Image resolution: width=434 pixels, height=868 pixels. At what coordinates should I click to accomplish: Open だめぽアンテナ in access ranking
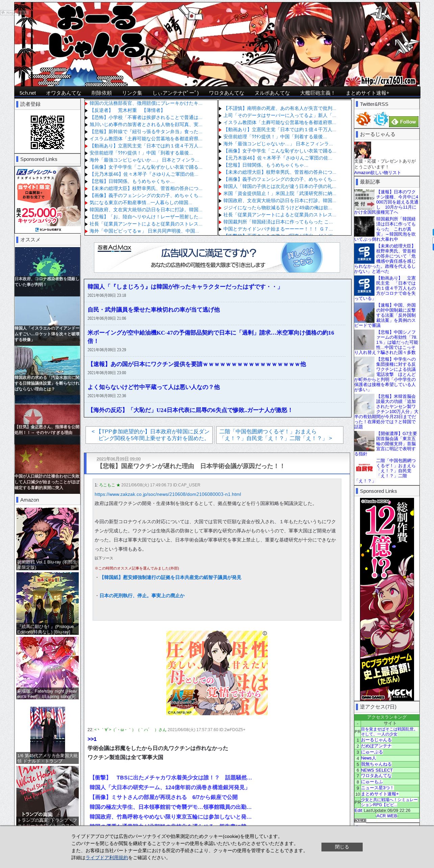[x=376, y=746]
